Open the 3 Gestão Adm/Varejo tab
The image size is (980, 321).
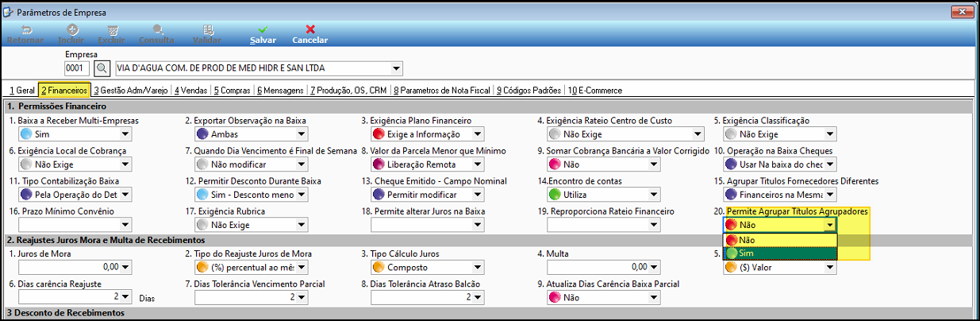pyautogui.click(x=131, y=91)
